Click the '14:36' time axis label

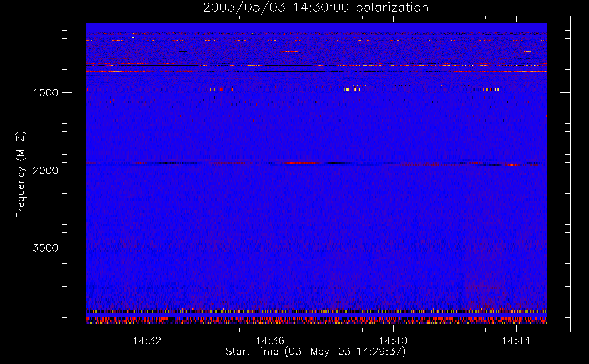pos(270,341)
